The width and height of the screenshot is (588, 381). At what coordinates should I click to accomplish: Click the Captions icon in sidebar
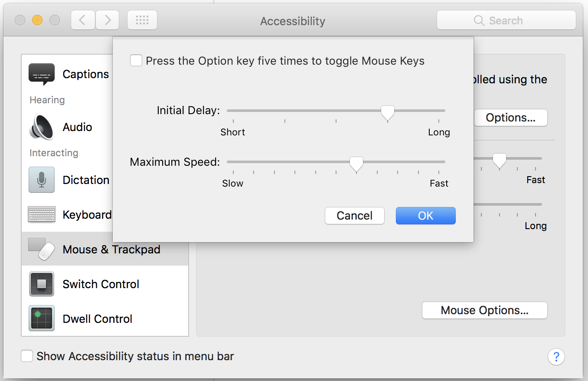(42, 74)
